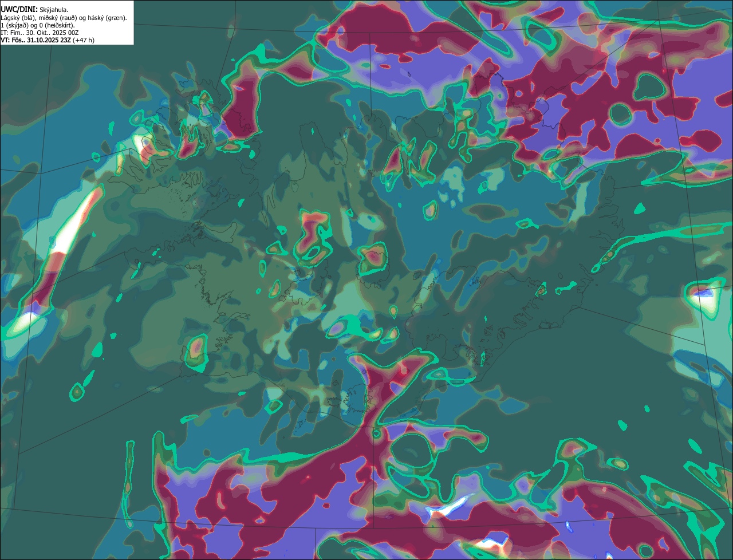Click the "IT: Fim.. 30. Okt.. 2025 00Z" line
Viewport: 733px width, 560px height.
click(x=40, y=33)
